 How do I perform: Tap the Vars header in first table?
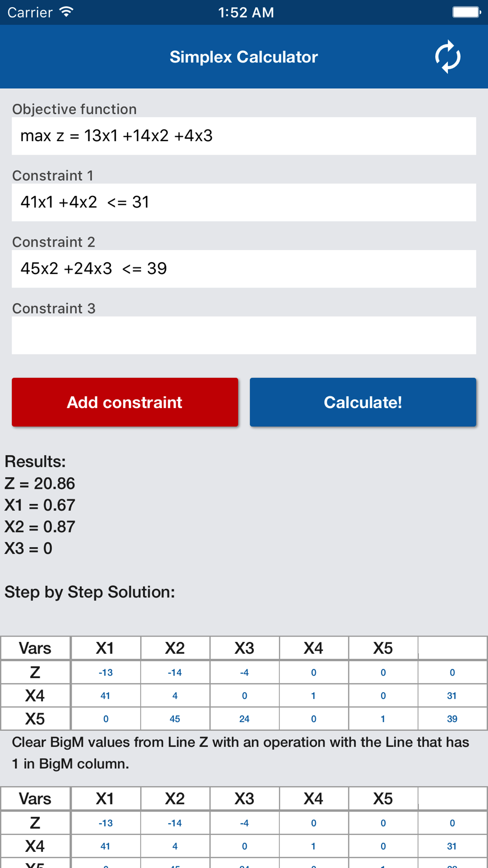tap(35, 648)
